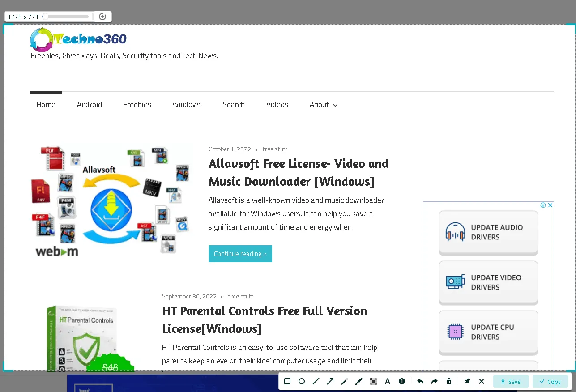The height and width of the screenshot is (392, 576).
Task: Activate the highlighter marker tool
Action: tap(358, 381)
